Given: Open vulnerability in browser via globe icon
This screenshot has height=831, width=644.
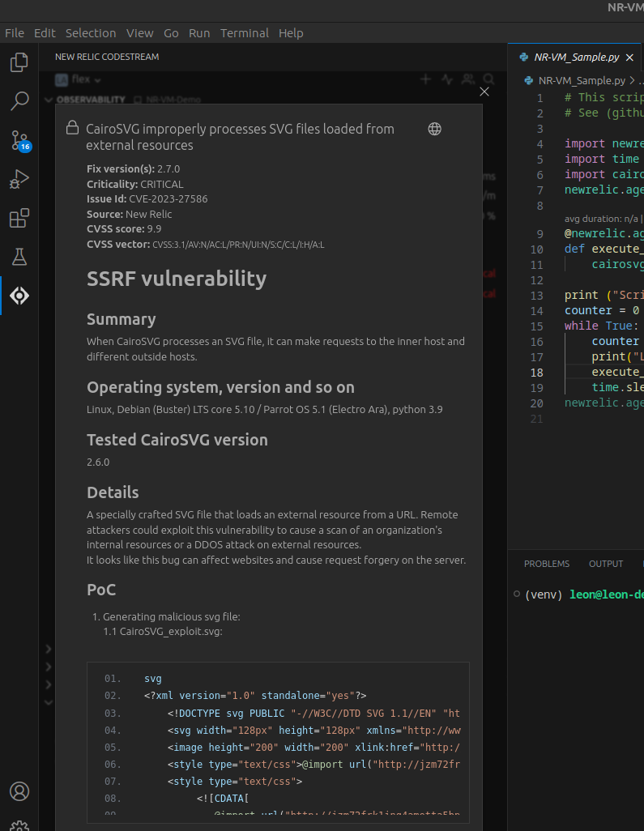Looking at the screenshot, I should 435,129.
